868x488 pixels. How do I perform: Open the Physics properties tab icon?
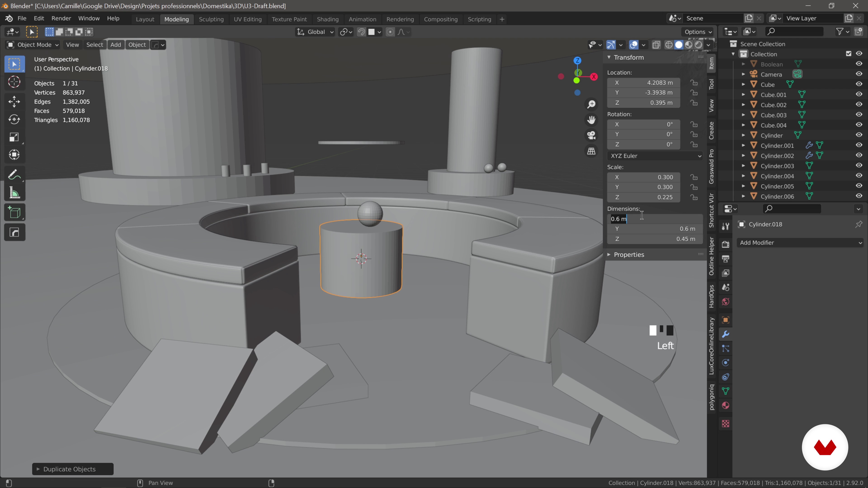[725, 363]
